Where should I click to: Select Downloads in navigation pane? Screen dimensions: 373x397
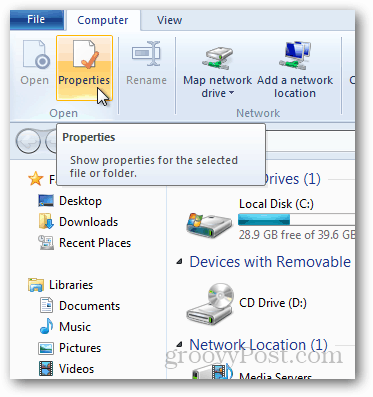click(x=88, y=222)
